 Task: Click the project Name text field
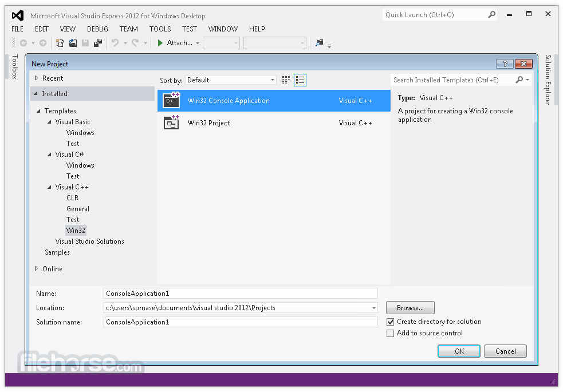[x=241, y=294]
